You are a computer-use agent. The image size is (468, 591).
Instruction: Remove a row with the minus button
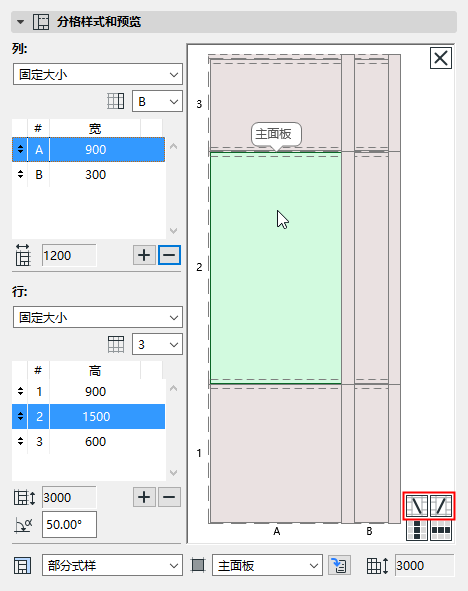(169, 497)
